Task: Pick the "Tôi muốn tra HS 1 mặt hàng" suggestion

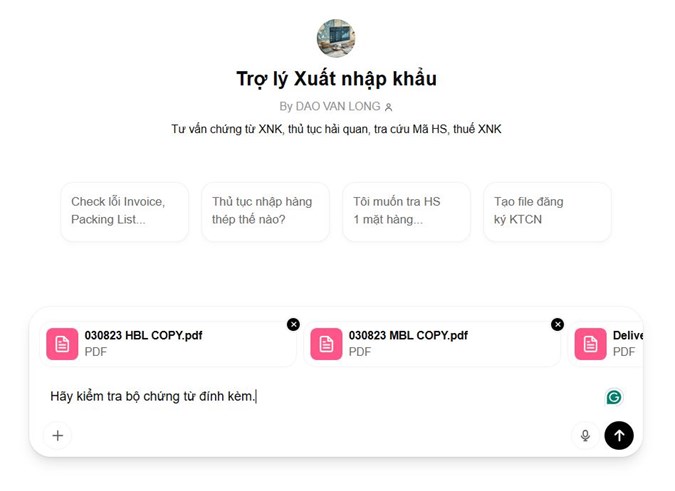Action: (x=406, y=211)
